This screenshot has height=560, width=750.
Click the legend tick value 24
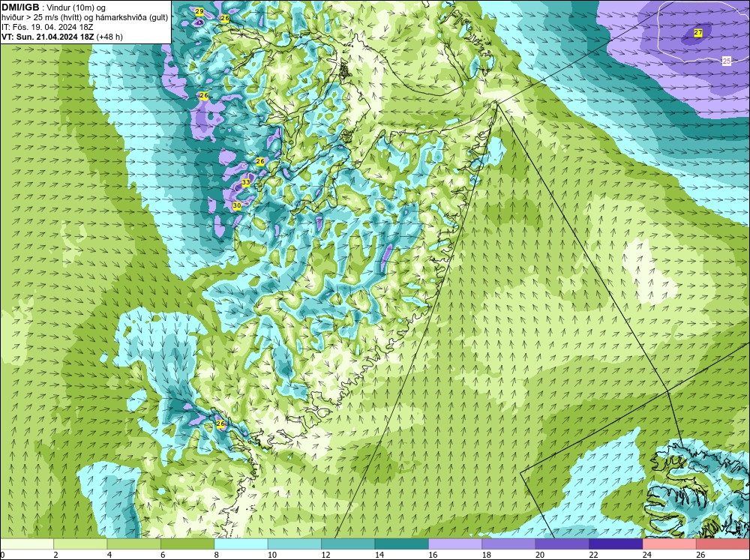coord(647,555)
